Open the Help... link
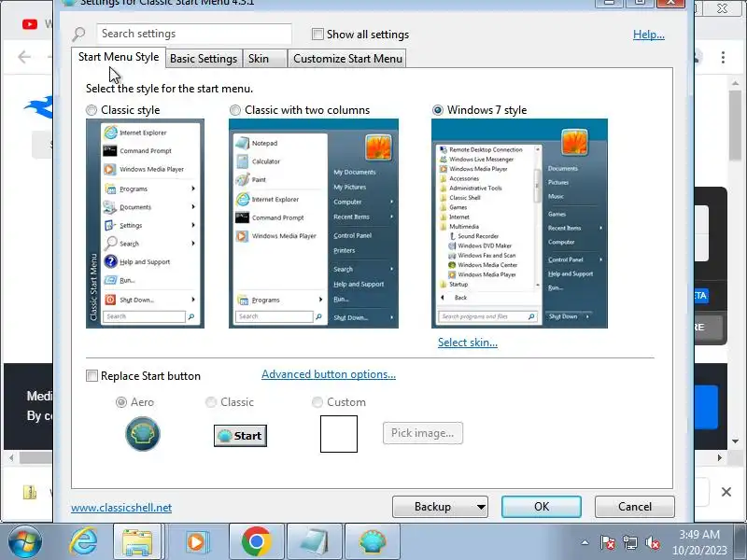This screenshot has height=560, width=747. point(648,35)
